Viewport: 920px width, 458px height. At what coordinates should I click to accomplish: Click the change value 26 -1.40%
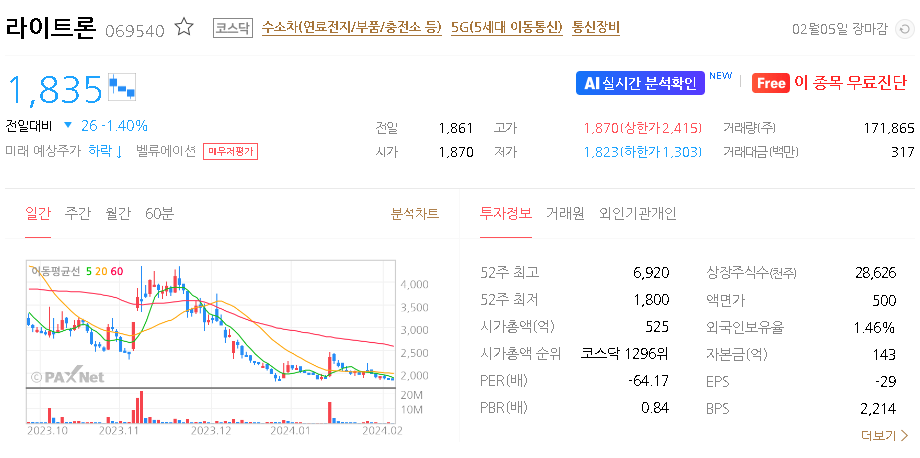[x=114, y=125]
